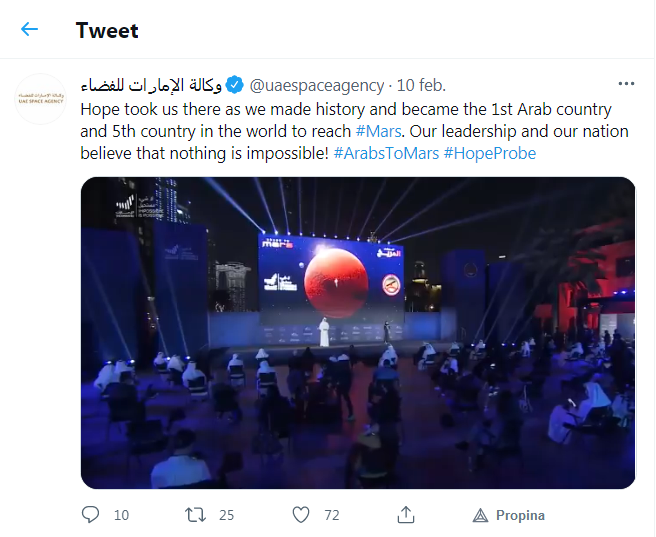Toggle like with the heart icon

click(300, 515)
